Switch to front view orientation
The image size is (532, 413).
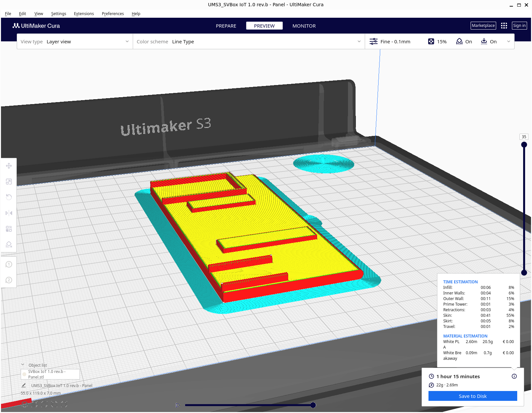tap(35, 404)
